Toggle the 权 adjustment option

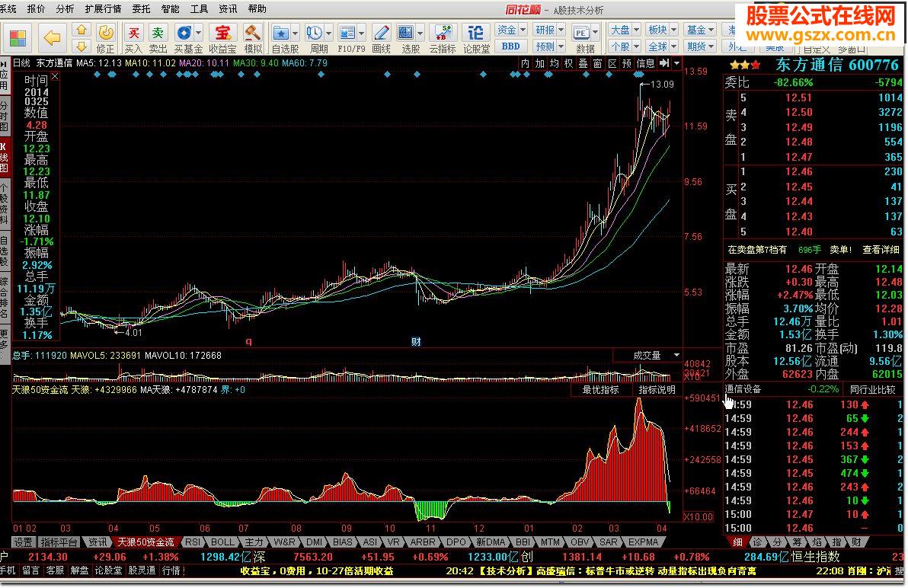[569, 63]
